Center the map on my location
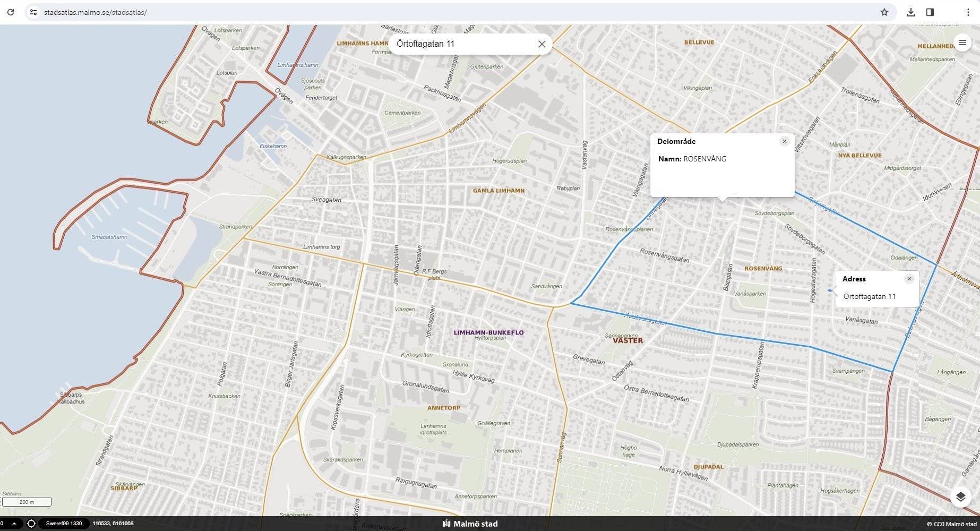The image size is (980, 531). 31,524
